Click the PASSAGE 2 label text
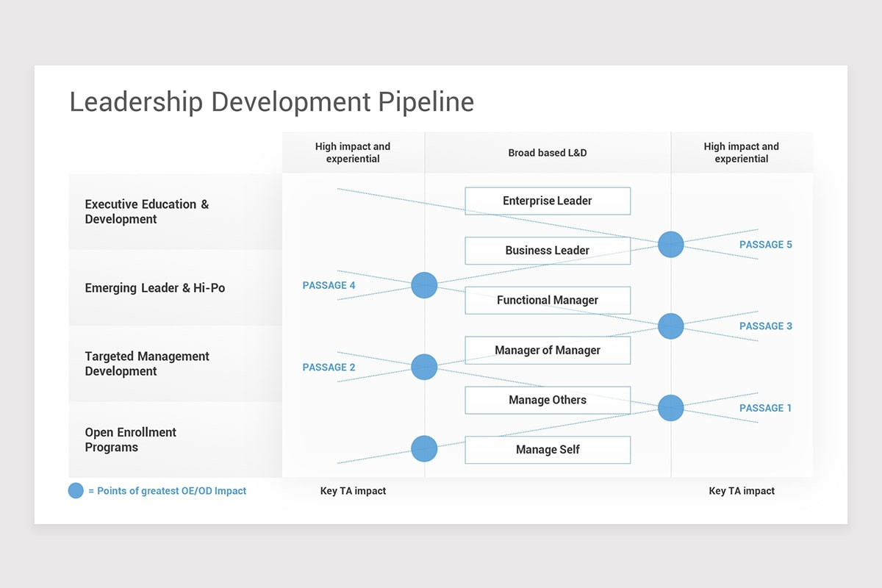 tap(328, 367)
